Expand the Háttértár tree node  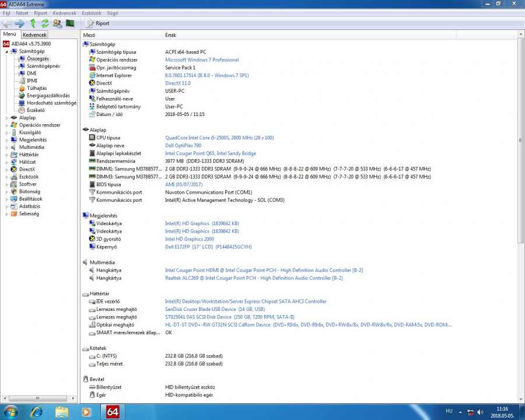click(x=6, y=155)
